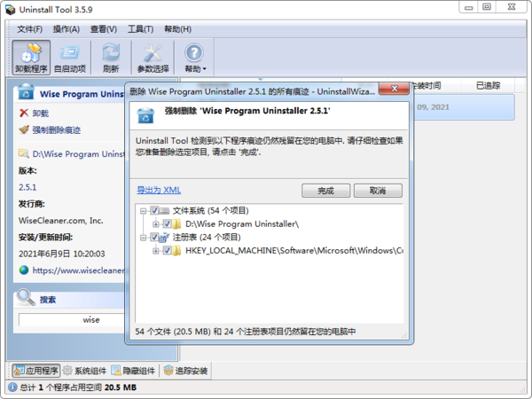Click the version value 2.5.1

pos(27,187)
